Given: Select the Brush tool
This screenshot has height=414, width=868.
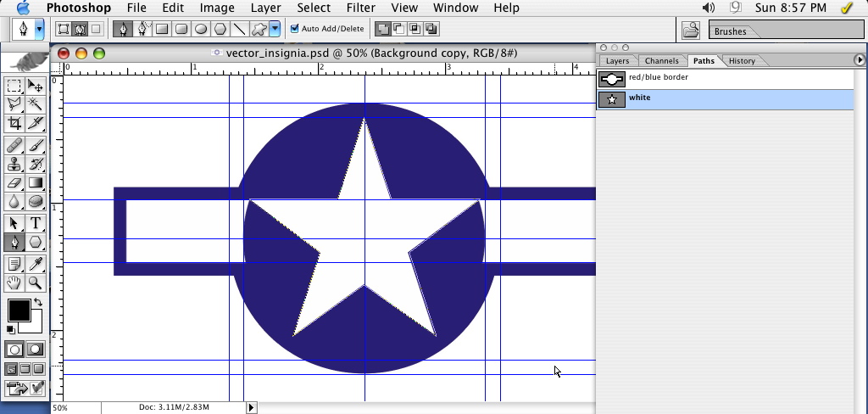Looking at the screenshot, I should [36, 146].
